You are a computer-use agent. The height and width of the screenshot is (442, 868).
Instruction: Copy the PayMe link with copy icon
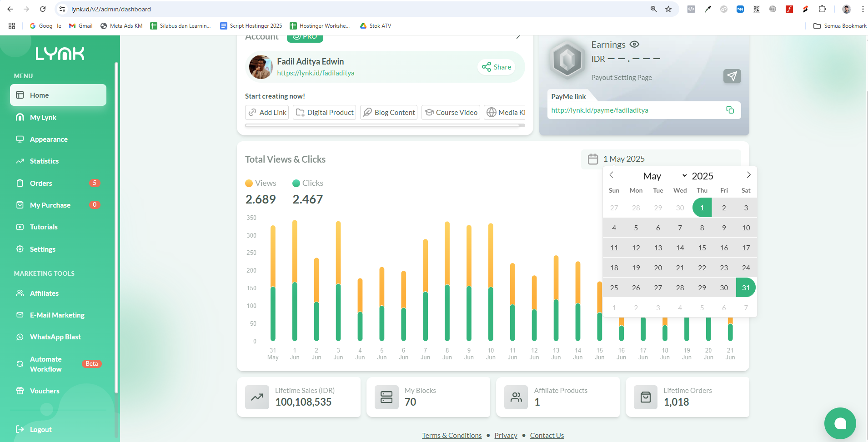tap(730, 110)
